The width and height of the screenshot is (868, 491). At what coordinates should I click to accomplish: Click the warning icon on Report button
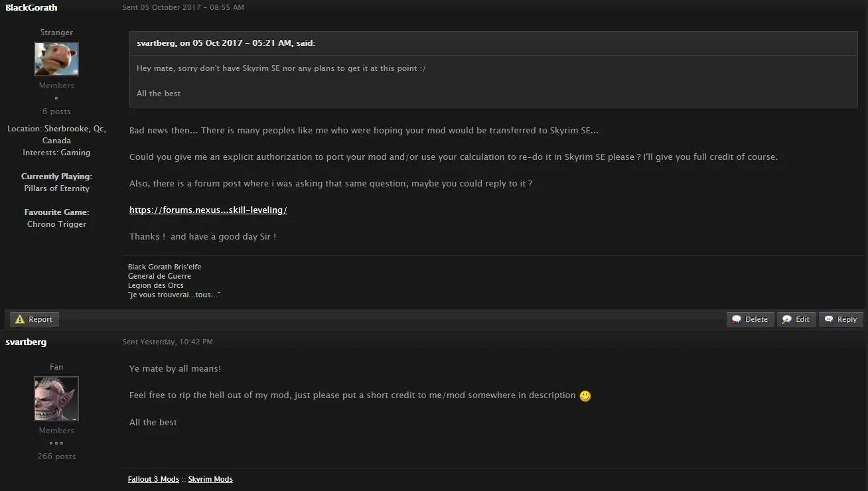click(20, 319)
